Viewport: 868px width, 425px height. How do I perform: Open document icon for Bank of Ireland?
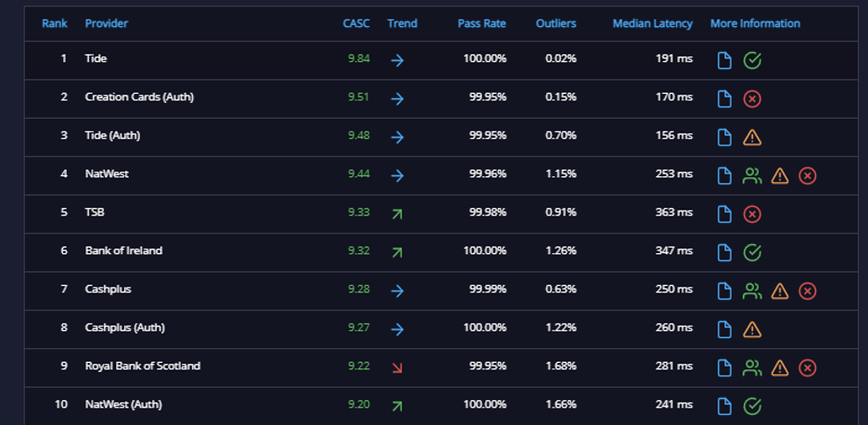tap(724, 252)
